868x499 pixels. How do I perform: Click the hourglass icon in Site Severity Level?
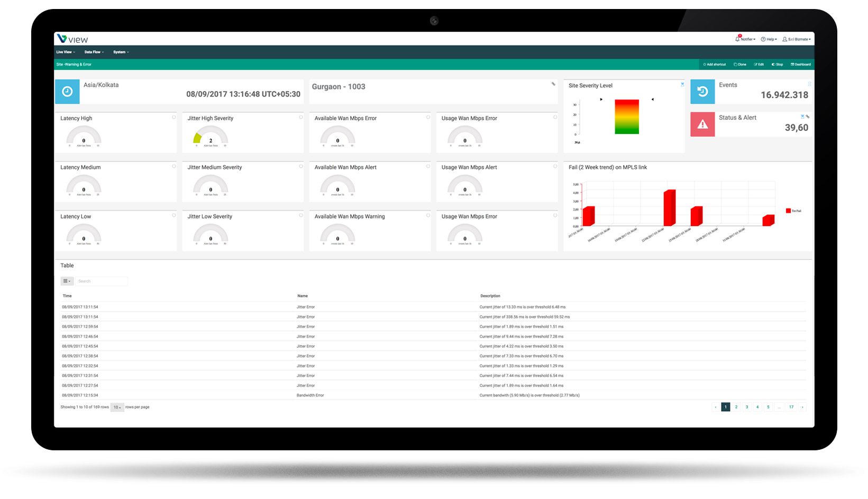tap(682, 85)
